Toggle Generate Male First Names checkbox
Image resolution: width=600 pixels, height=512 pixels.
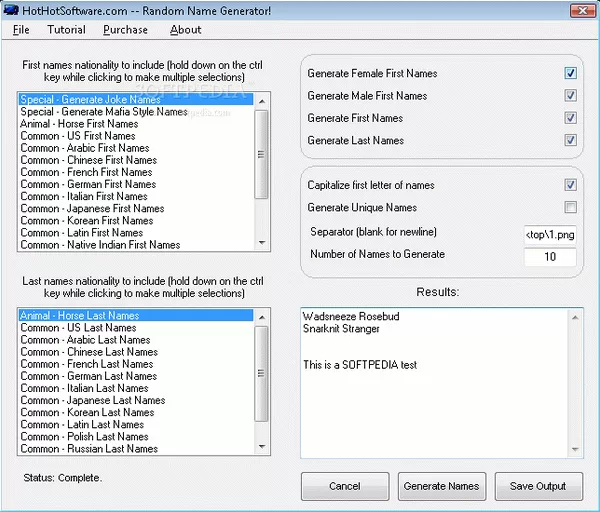tap(570, 96)
